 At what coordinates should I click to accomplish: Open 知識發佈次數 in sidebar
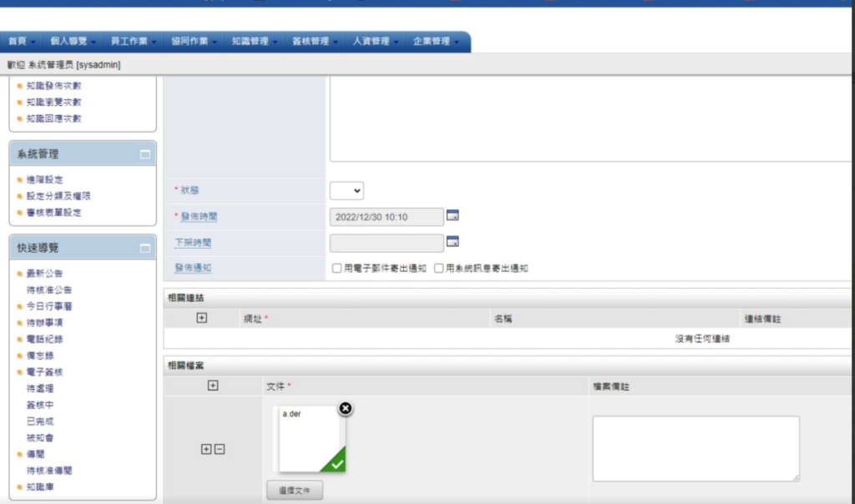(x=54, y=86)
